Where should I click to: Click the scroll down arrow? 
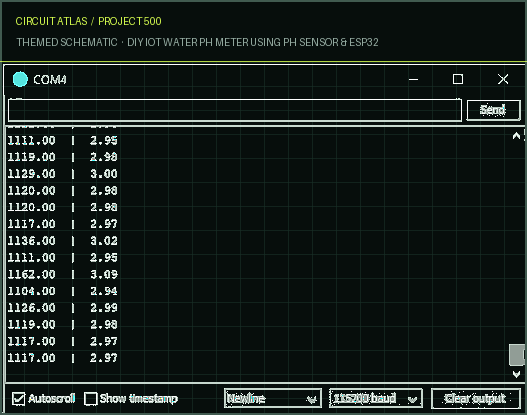(x=516, y=374)
